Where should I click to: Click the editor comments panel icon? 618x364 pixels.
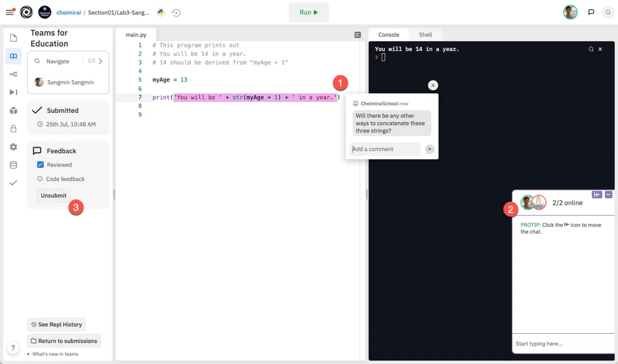click(x=358, y=35)
